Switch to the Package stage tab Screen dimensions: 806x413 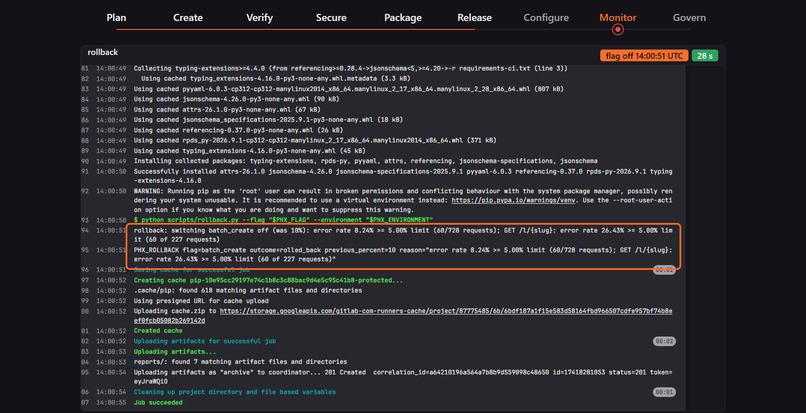click(402, 17)
